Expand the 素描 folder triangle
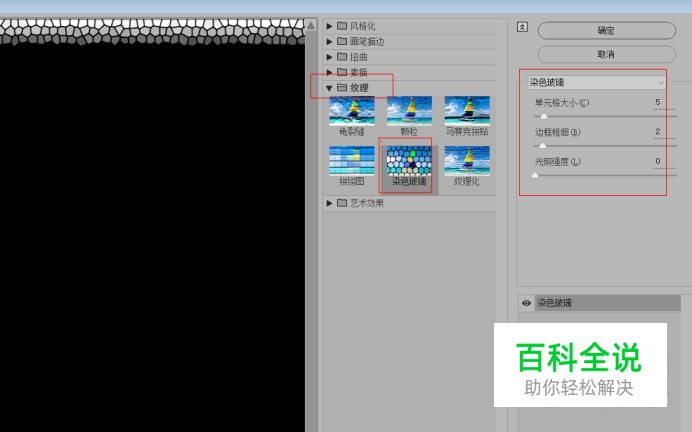Screen dimensions: 692x432 [329, 72]
